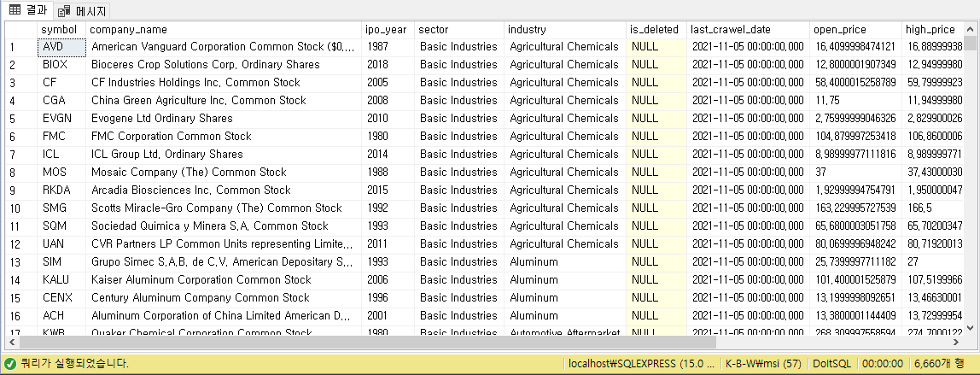980x375 pixels.
Task: Select Century Aluminum Company cell
Action: [x=224, y=297]
